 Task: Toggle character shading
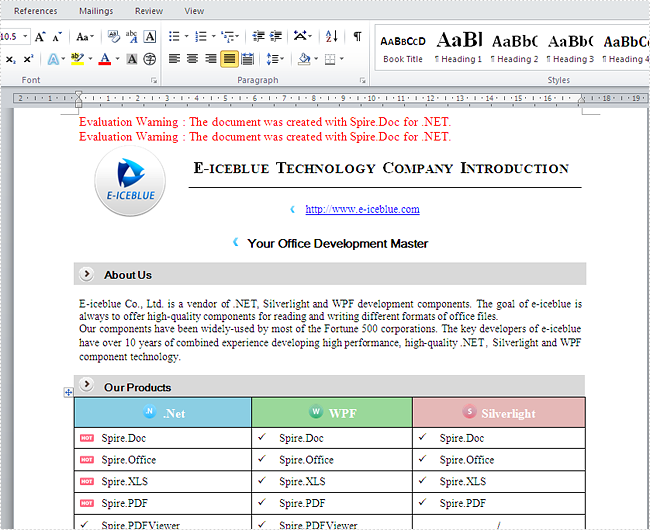pyautogui.click(x=132, y=59)
